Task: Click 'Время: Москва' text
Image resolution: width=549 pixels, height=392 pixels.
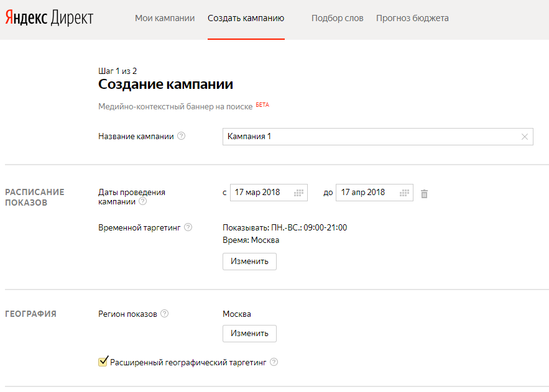Action: pyautogui.click(x=251, y=240)
